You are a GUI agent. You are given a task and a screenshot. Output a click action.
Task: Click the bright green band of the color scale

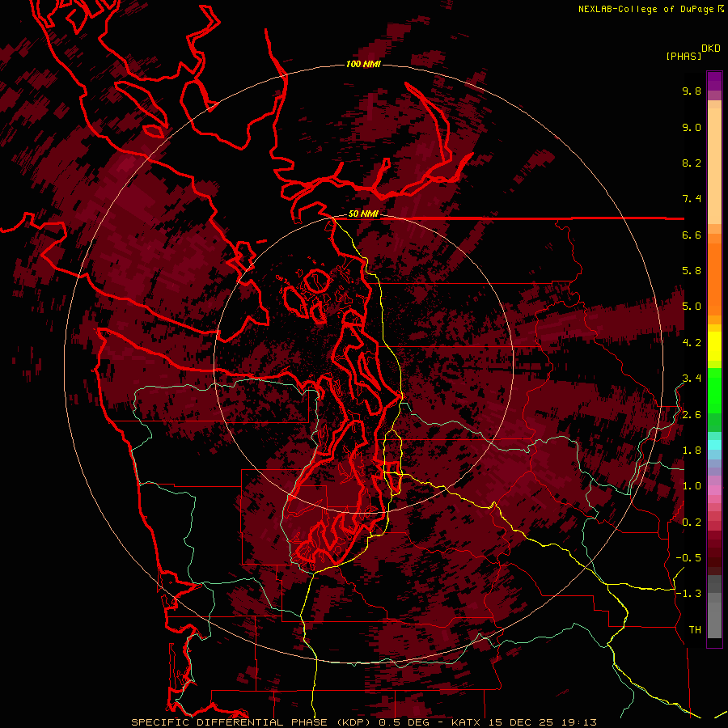[x=714, y=391]
